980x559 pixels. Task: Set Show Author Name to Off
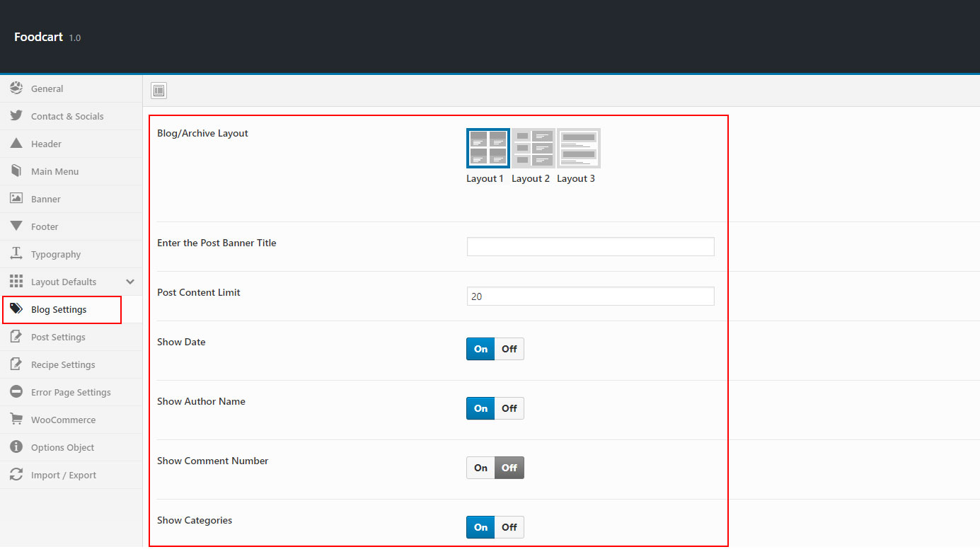pos(509,408)
